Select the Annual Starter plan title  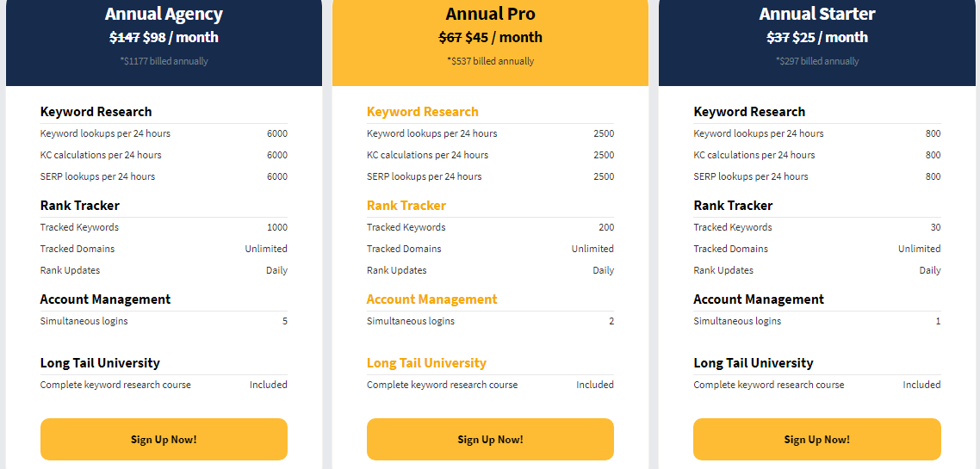tap(816, 15)
